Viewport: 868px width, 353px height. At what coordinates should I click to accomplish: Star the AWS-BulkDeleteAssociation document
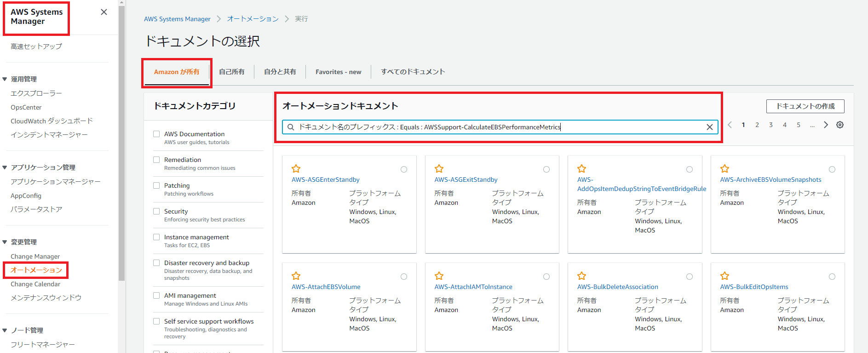point(581,276)
